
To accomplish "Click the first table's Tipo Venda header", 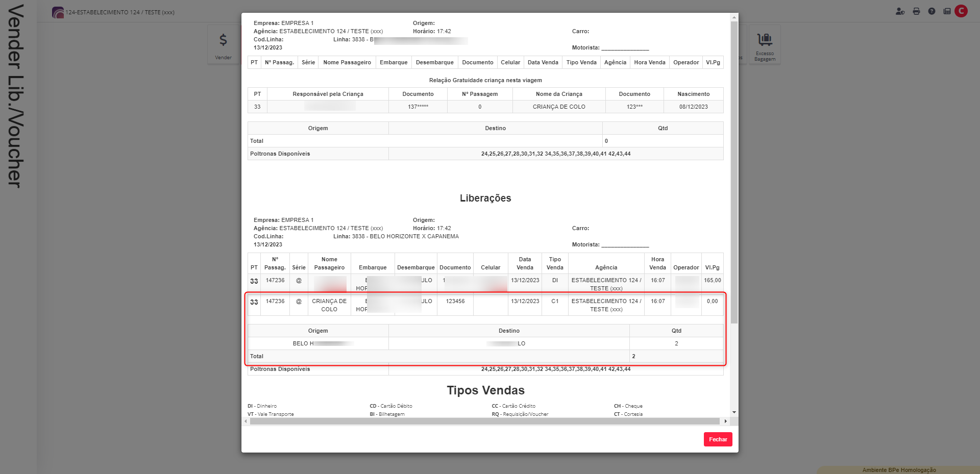I will coord(581,62).
